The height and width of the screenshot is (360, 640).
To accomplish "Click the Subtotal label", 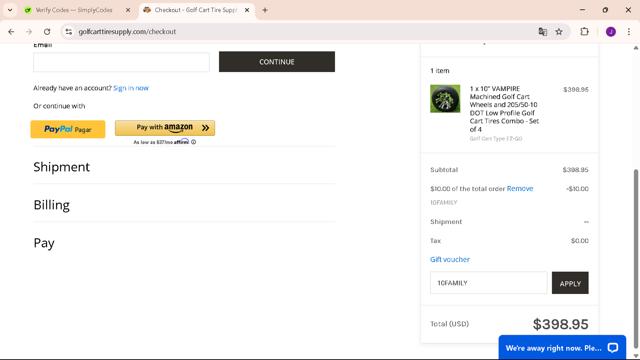I will [x=444, y=170].
